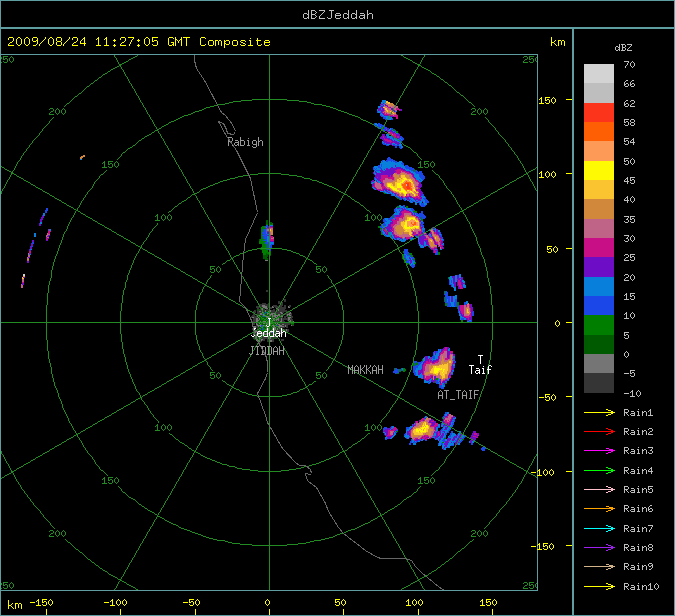Viewport: 675px width, 616px height.
Task: Click the pink Rain5 arrow
Action: [x=599, y=489]
